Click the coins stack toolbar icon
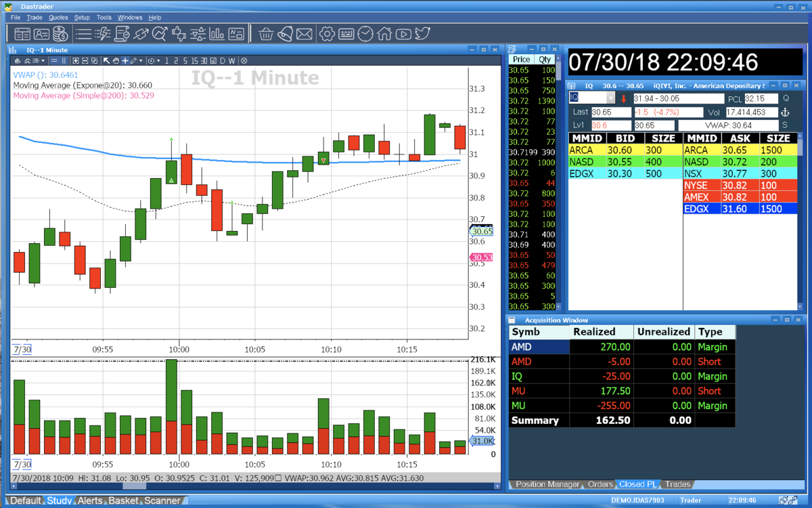The width and height of the screenshot is (812, 508). click(x=60, y=33)
